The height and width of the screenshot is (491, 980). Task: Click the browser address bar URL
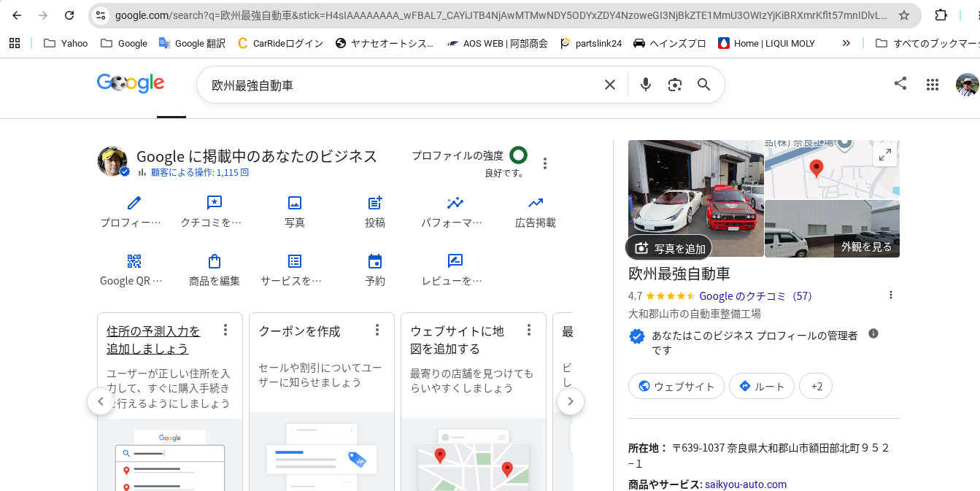pos(501,15)
